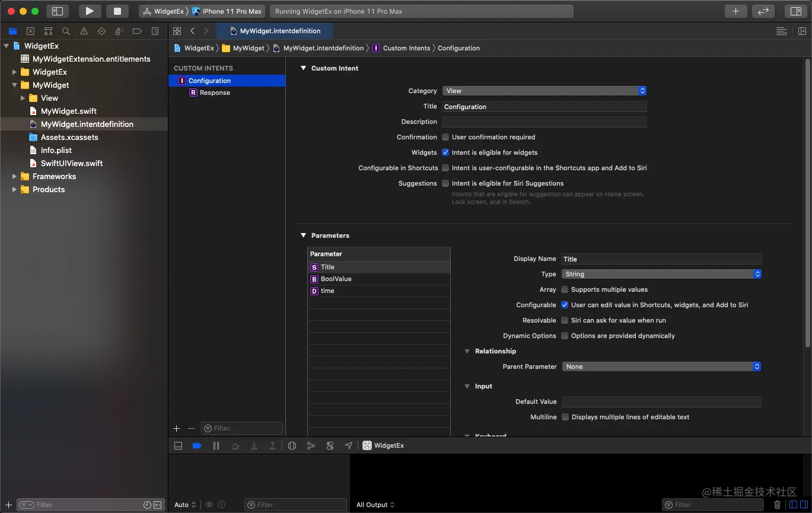812x513 pixels.
Task: Collapse the Input section
Action: pyautogui.click(x=467, y=386)
